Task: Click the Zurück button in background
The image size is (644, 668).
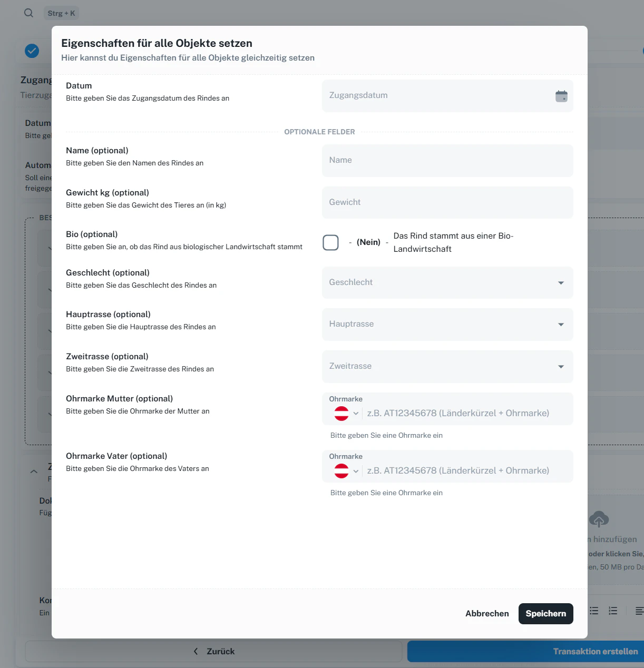Action: click(x=213, y=652)
